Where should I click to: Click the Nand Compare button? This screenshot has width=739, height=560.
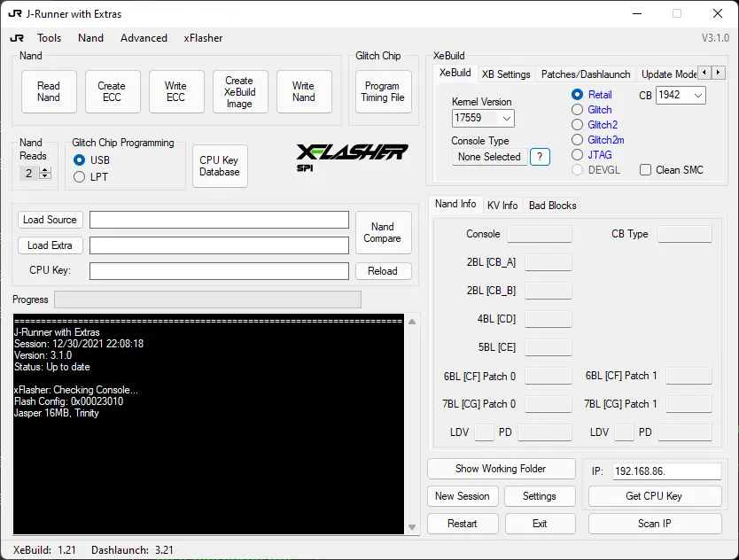click(x=383, y=232)
